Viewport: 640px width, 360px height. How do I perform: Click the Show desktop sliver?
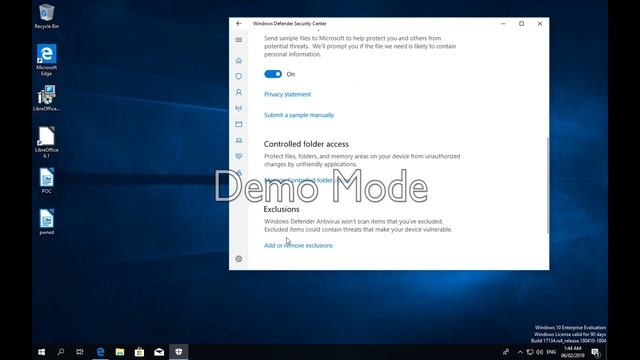[x=607, y=352]
